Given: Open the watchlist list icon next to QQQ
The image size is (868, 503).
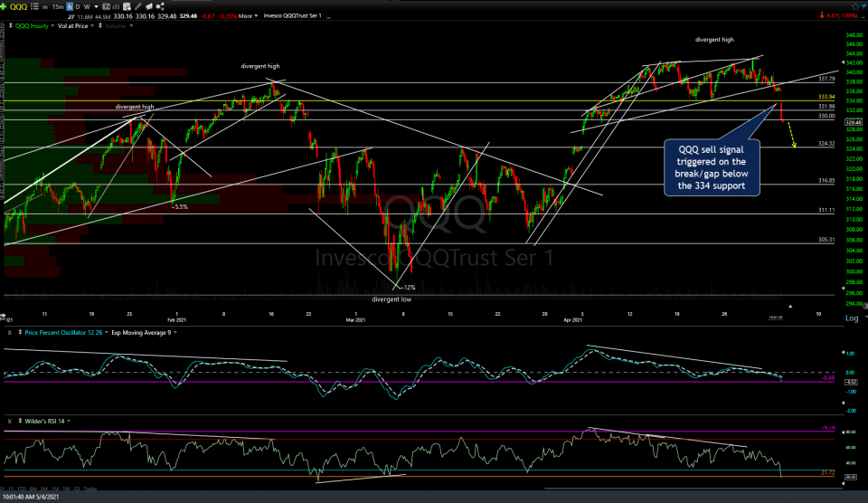Looking at the screenshot, I should pyautogui.click(x=35, y=6).
